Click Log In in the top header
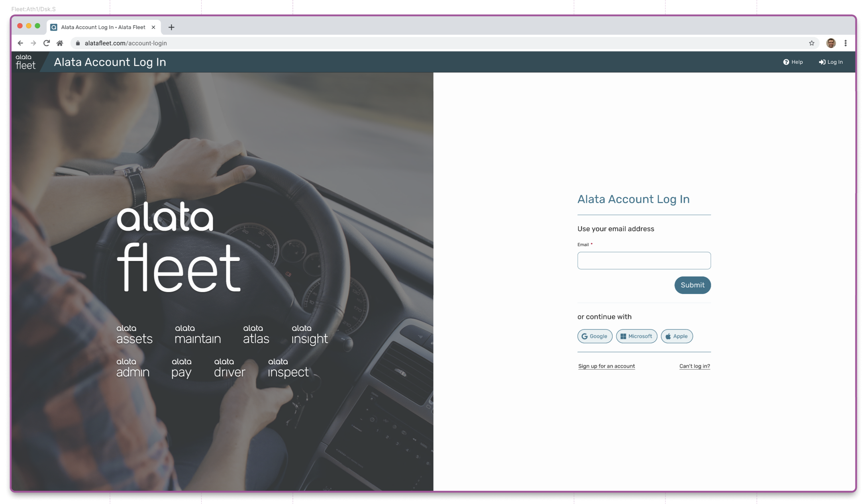The height and width of the screenshot is (504, 867). pyautogui.click(x=831, y=62)
